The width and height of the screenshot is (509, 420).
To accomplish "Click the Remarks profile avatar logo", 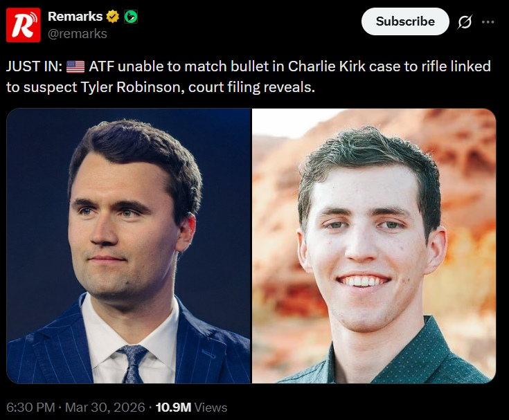I will click(x=24, y=25).
